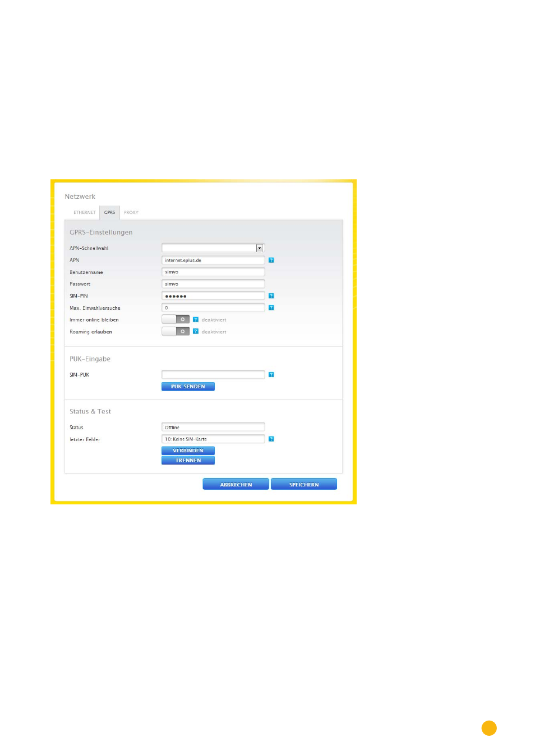This screenshot has width=535, height=756.
Task: Cancel changes with ABBRECHEN button
Action: (x=236, y=485)
